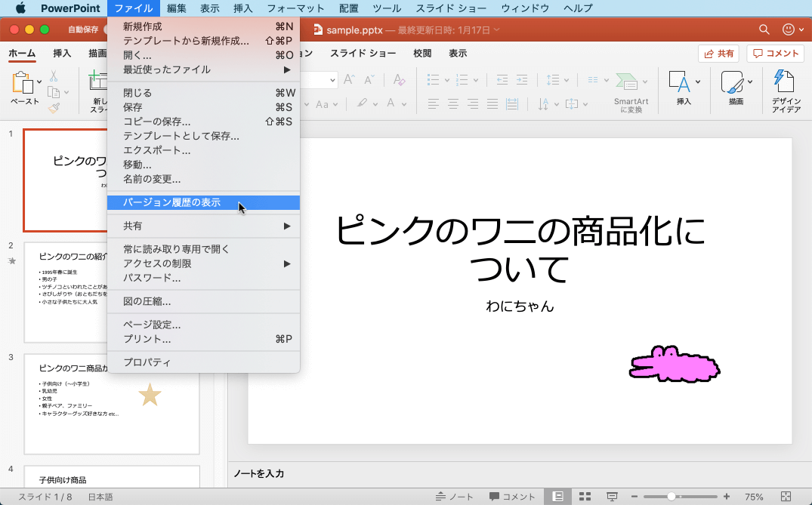Click the search magnifier in title bar
This screenshot has height=505, width=812.
(764, 29)
